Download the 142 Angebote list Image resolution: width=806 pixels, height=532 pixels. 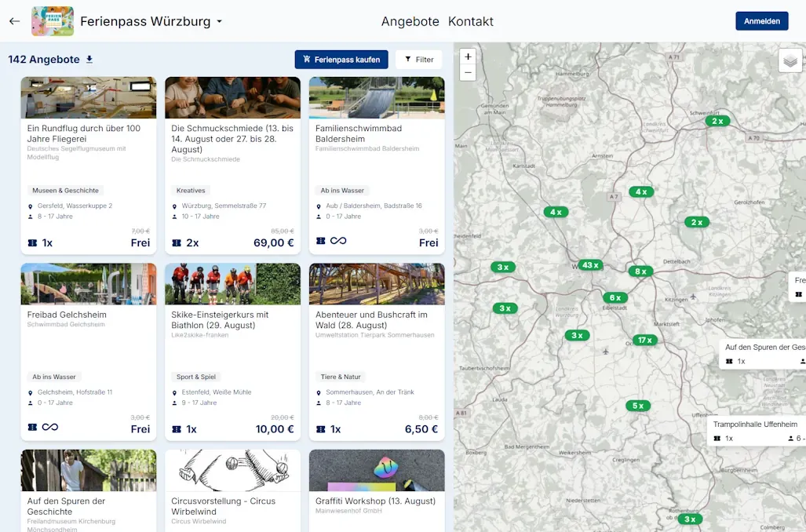pos(89,60)
